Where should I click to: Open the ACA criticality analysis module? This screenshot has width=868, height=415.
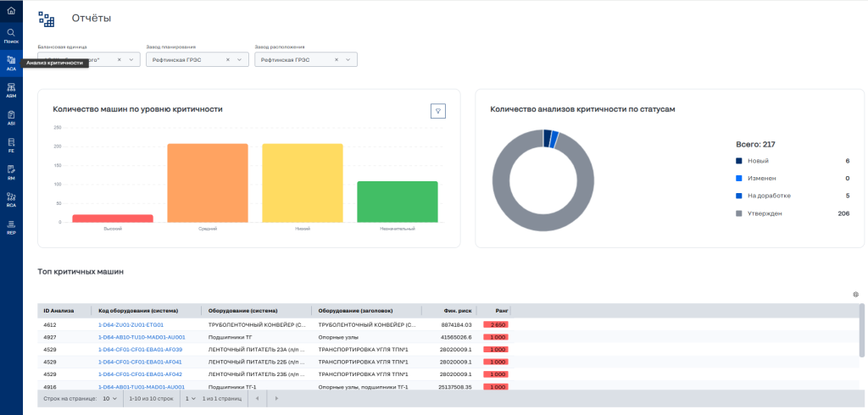pos(11,63)
